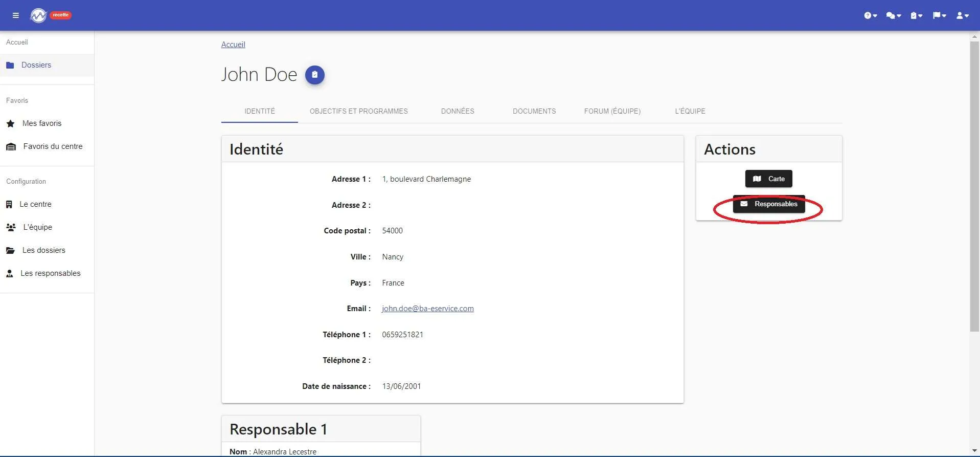Click the postal code 54000
The image size is (980, 457).
pos(393,231)
